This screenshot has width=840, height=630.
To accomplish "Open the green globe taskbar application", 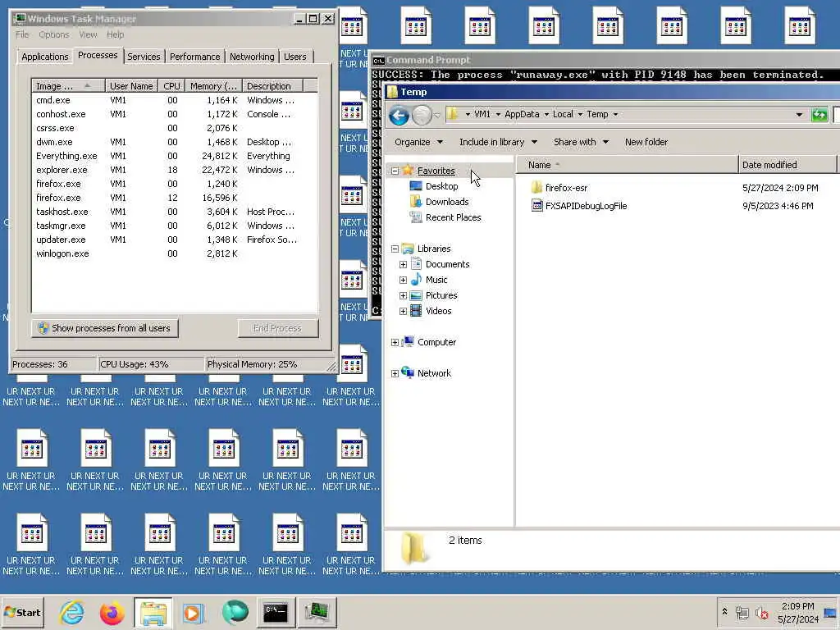I will (x=235, y=612).
